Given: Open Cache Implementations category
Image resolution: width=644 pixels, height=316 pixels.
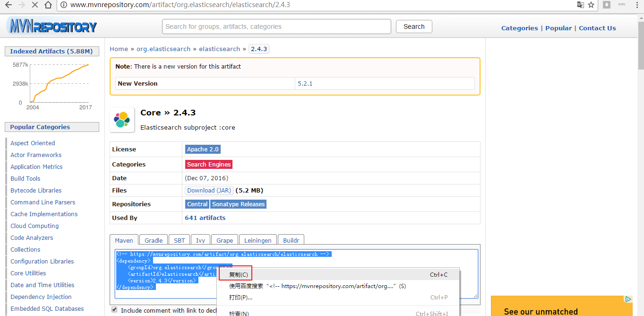Looking at the screenshot, I should pos(44,214).
